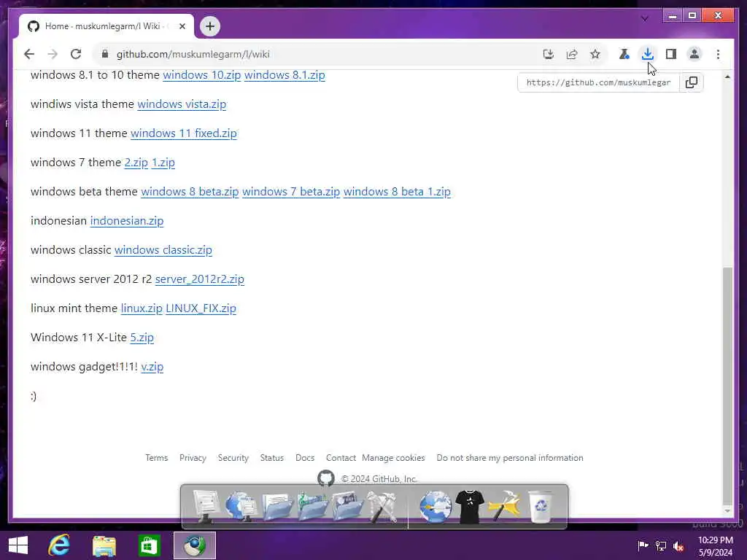
Task: Reload the current page
Action: point(76,54)
